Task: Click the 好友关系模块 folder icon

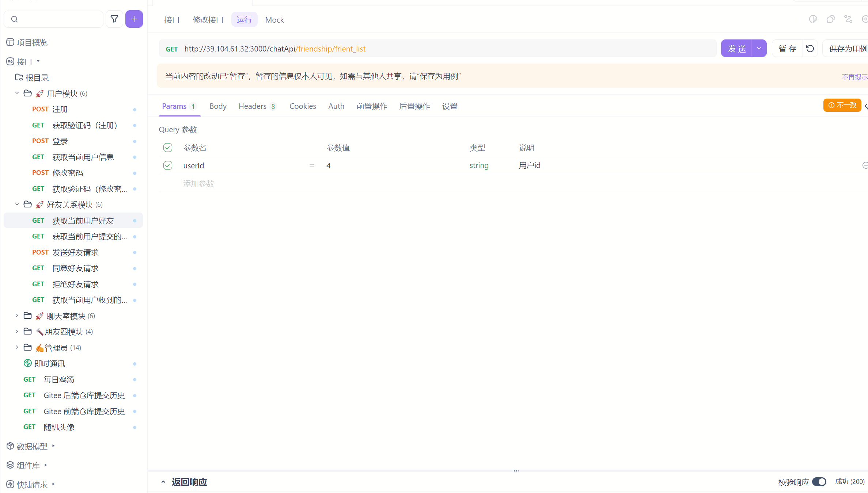Action: click(27, 205)
